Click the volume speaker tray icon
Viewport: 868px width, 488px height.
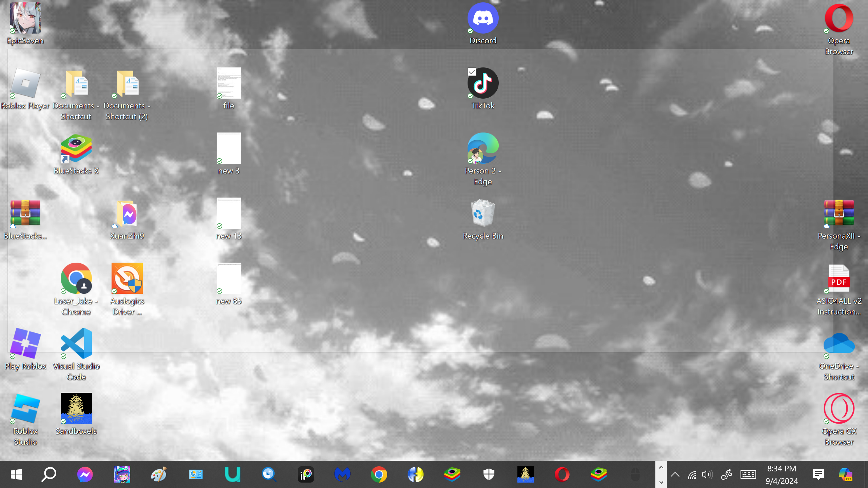(x=707, y=474)
